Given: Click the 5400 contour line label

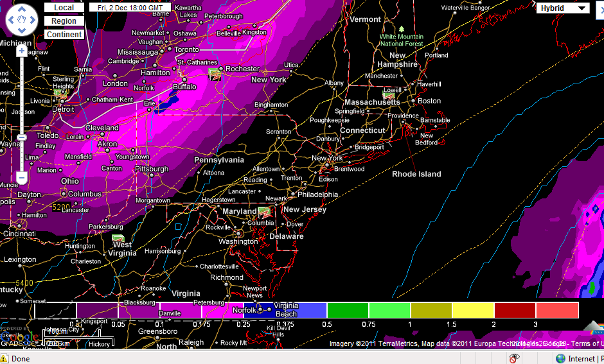Looking at the screenshot, I should pos(24,283).
